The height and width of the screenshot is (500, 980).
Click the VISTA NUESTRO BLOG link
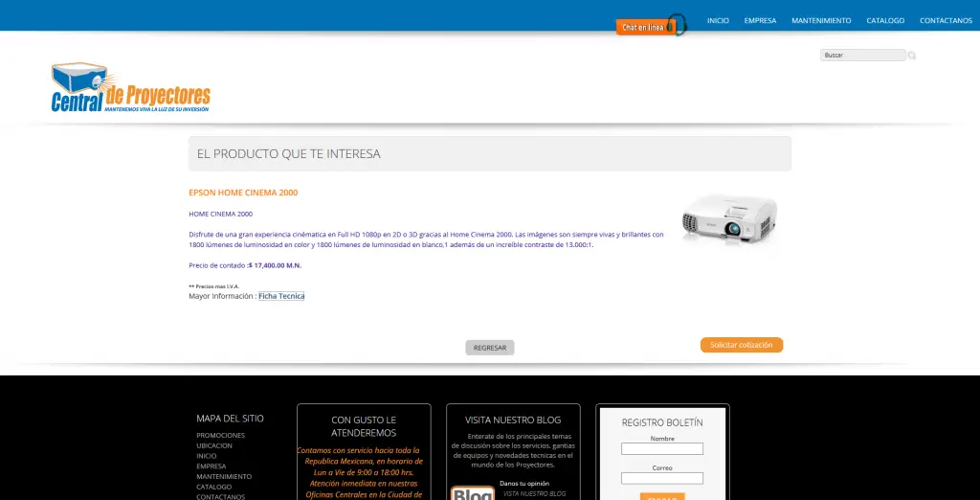[534, 493]
